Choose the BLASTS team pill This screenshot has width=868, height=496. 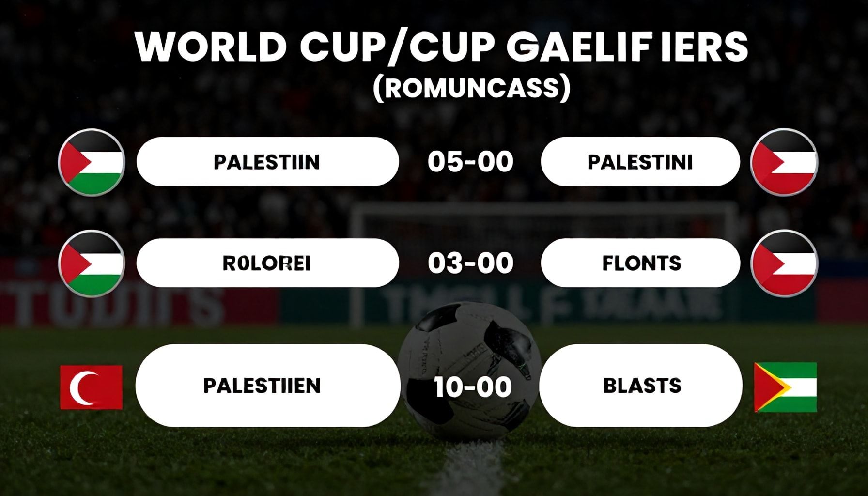click(640, 386)
